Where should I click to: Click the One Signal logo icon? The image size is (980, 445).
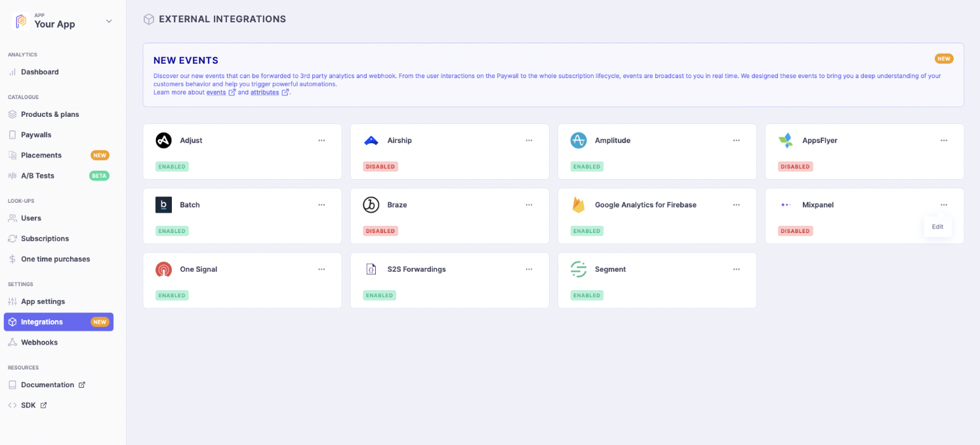pos(163,269)
